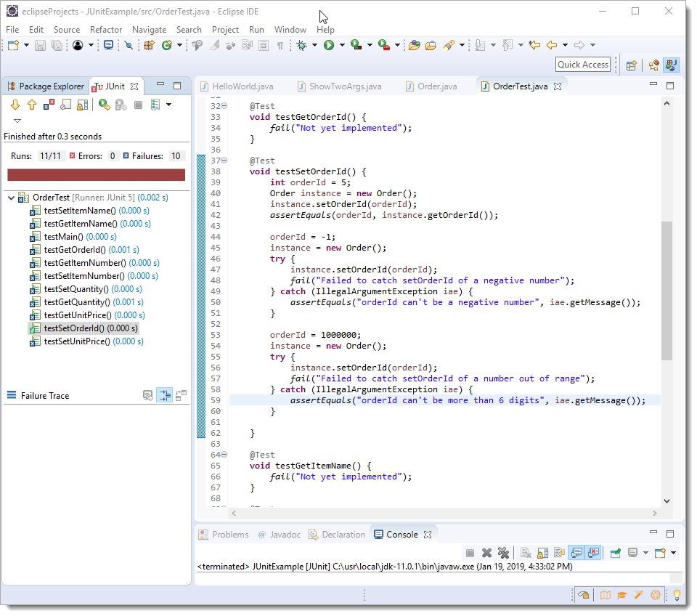The image size is (697, 616).
Task: Switch to the Package Explorer tab
Action: coord(46,86)
